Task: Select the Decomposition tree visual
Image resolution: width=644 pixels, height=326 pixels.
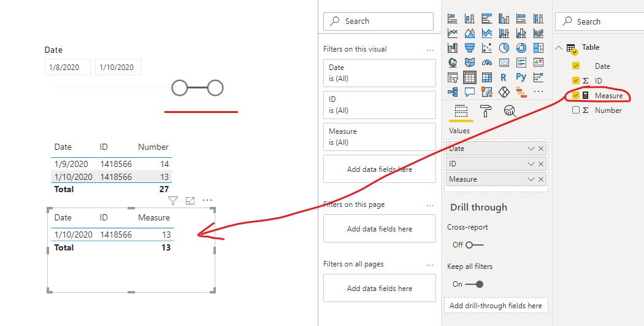Action: point(453,91)
